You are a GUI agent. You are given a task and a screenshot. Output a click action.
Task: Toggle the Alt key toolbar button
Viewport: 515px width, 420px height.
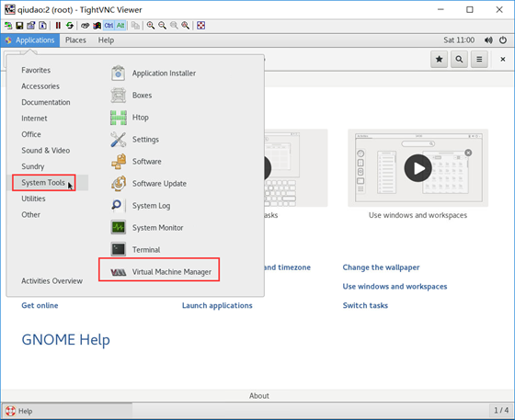(120, 26)
